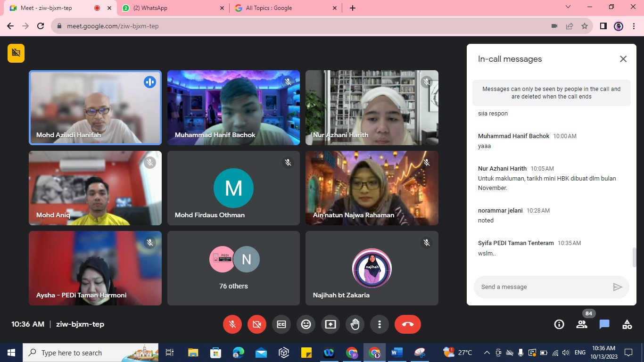Click the Present now screen share icon
644x362 pixels.
(x=330, y=324)
